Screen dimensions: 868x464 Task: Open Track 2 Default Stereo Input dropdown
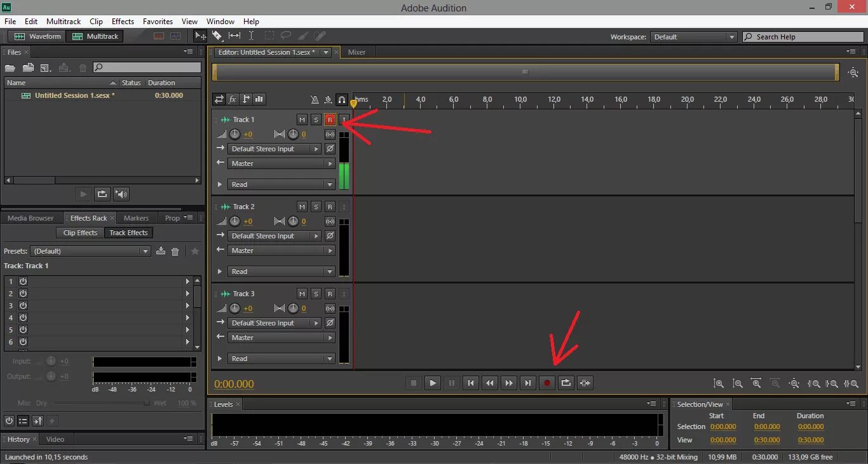pyautogui.click(x=275, y=236)
